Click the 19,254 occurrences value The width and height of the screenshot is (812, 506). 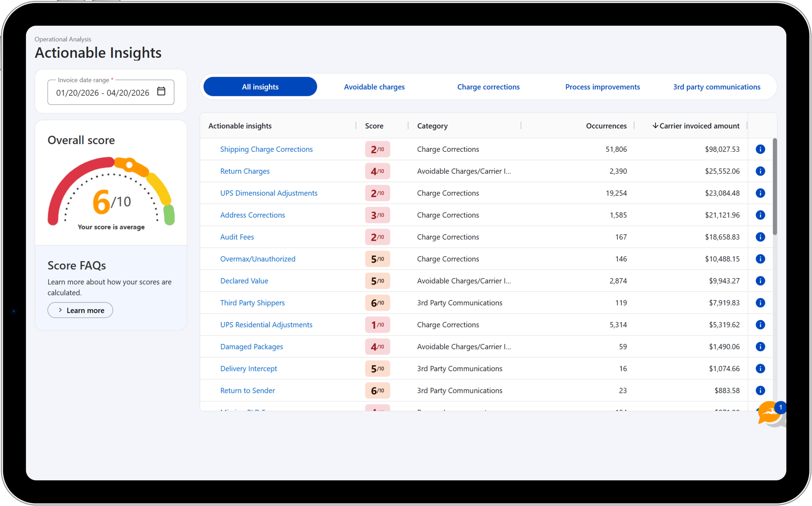[x=616, y=193]
